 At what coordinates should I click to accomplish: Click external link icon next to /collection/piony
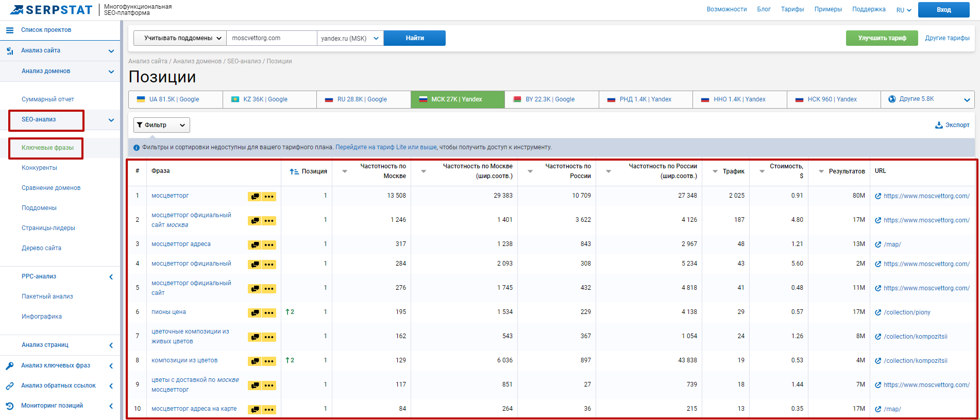pos(878,312)
